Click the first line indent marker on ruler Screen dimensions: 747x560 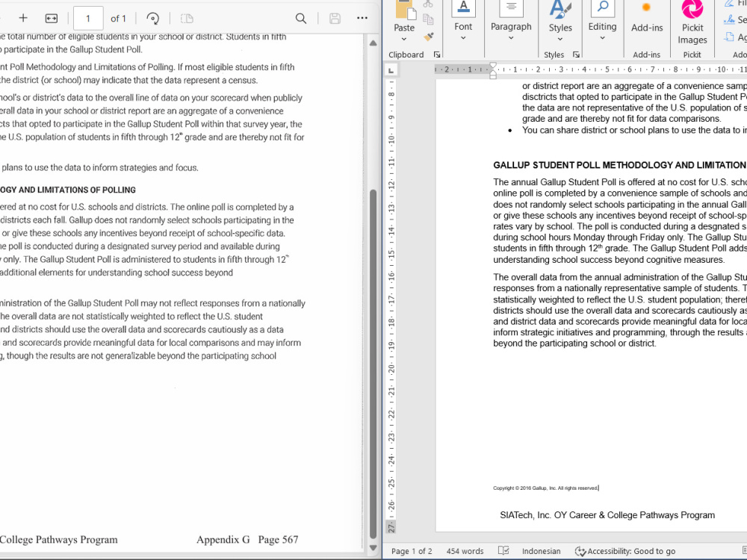(x=493, y=65)
